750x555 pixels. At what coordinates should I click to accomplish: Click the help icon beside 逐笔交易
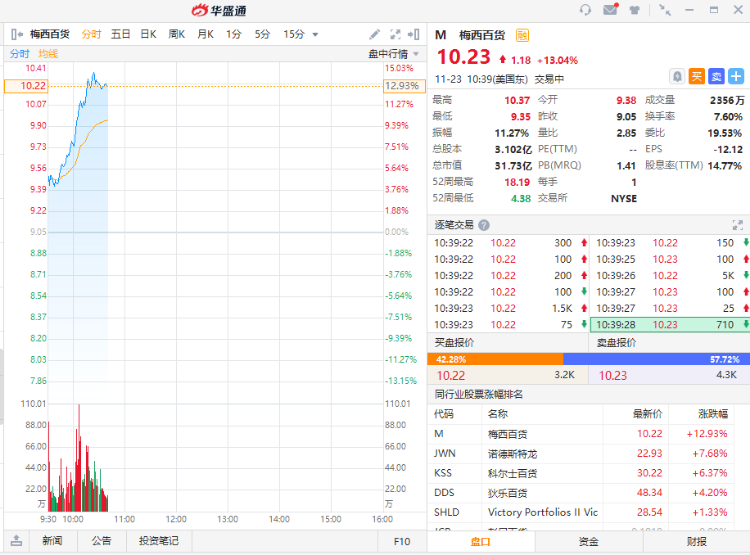(484, 225)
